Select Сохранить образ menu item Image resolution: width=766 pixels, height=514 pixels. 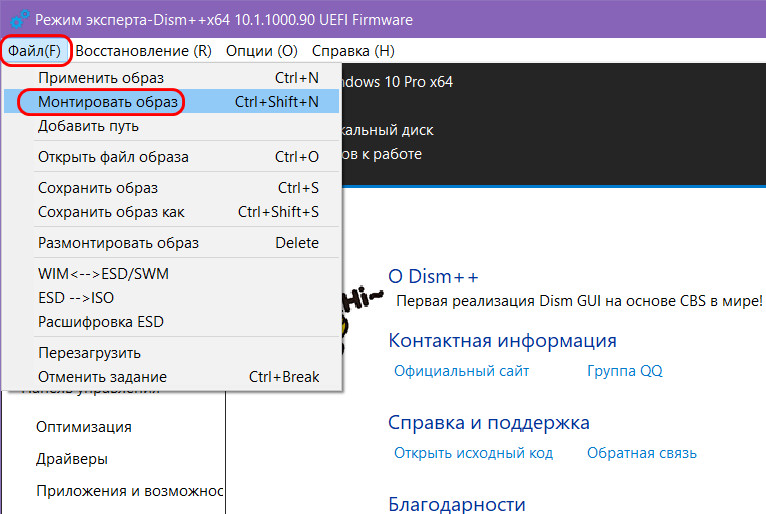98,188
